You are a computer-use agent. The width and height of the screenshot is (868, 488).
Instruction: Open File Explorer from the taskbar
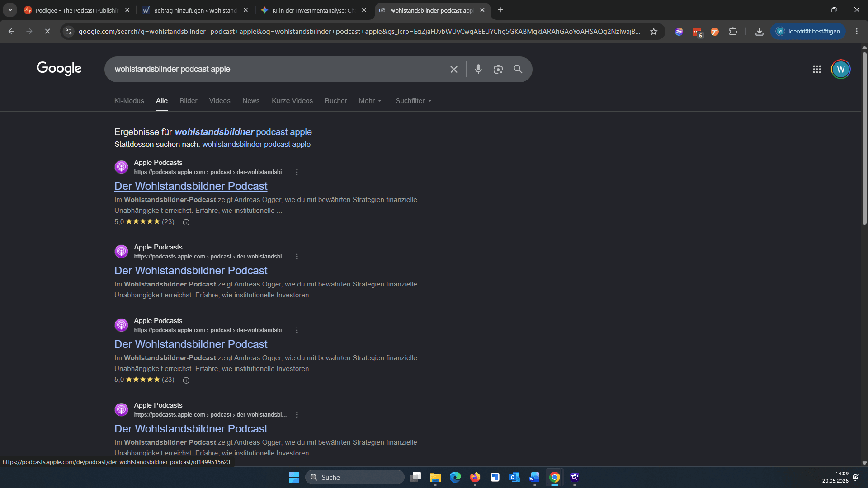[435, 477]
